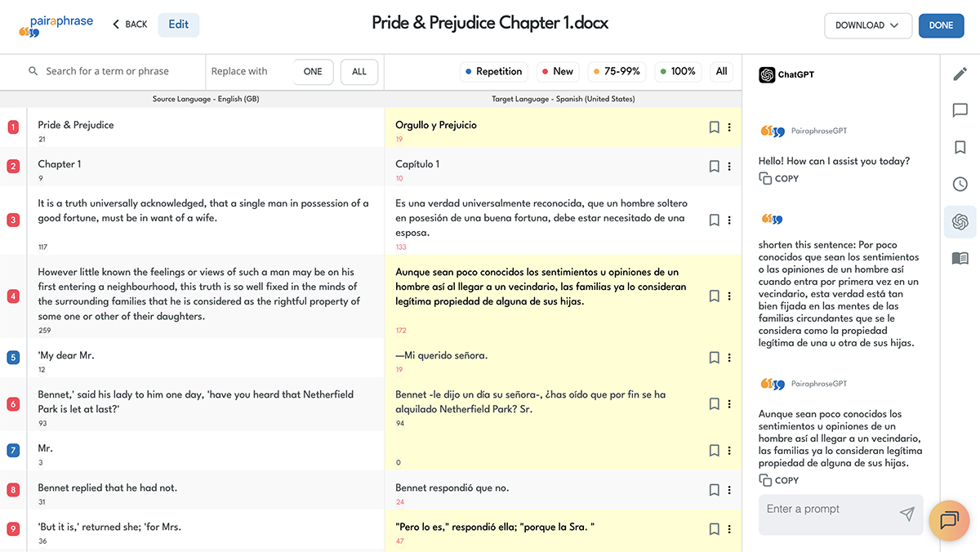This screenshot has width=980, height=552.
Task: Click the Pairaphrase logo
Action: pos(56,26)
